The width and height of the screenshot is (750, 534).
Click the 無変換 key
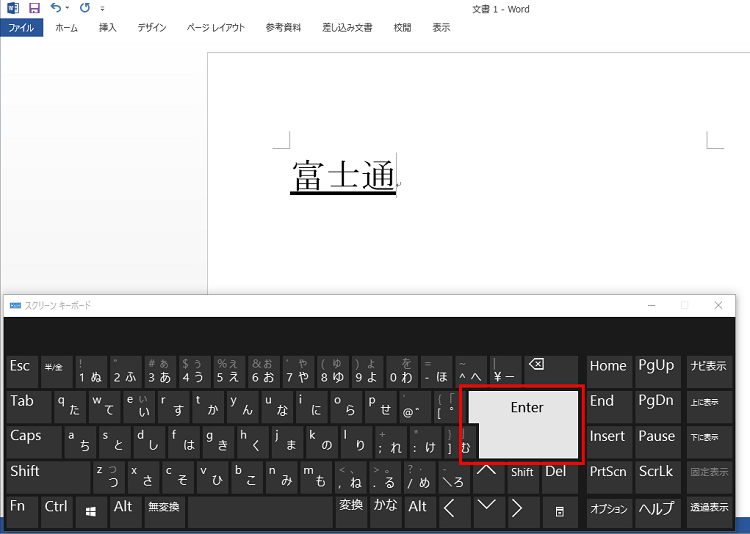point(165,512)
